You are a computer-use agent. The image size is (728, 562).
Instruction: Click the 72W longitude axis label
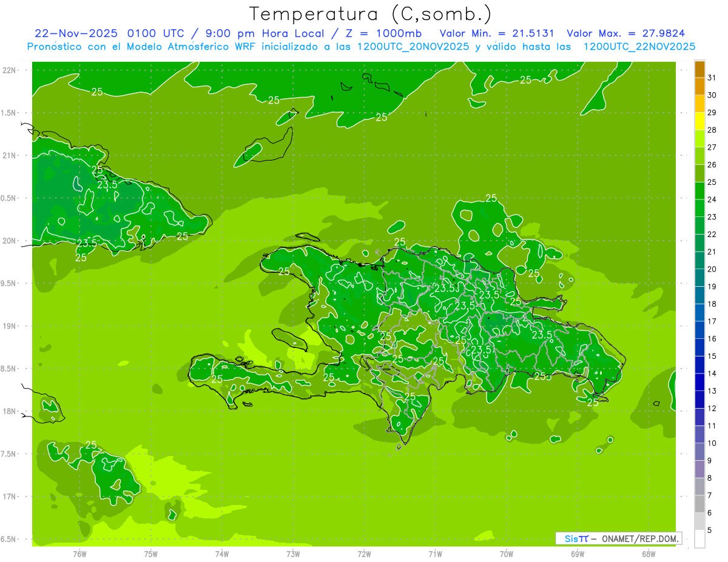364,554
